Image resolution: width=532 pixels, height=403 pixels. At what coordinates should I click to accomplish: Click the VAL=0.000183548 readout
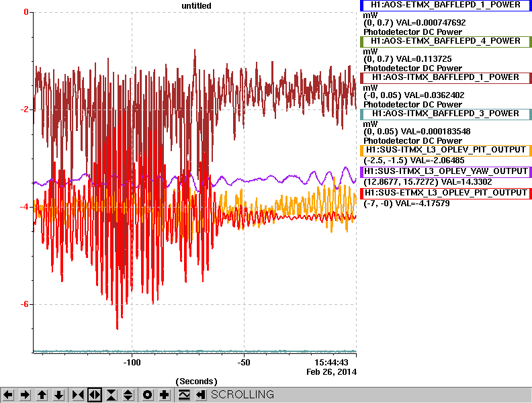point(436,132)
